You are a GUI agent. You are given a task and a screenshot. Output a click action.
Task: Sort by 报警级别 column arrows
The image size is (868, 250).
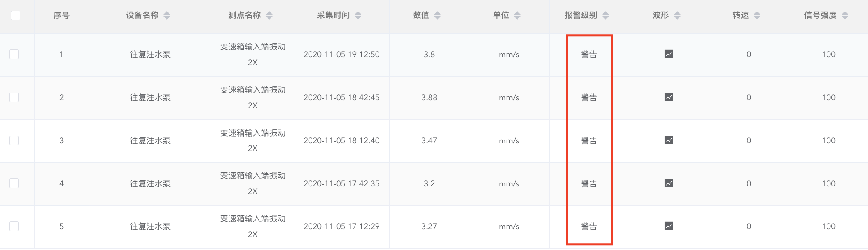pyautogui.click(x=606, y=15)
